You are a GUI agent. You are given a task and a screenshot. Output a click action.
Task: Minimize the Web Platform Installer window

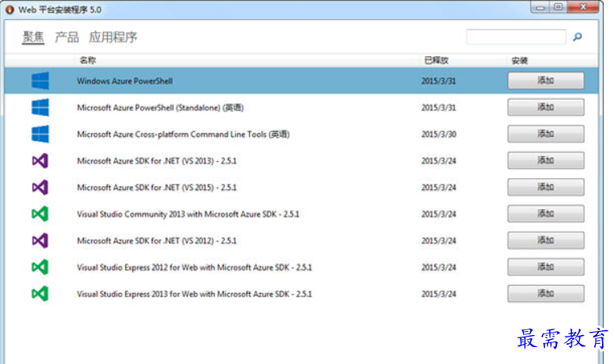click(541, 7)
